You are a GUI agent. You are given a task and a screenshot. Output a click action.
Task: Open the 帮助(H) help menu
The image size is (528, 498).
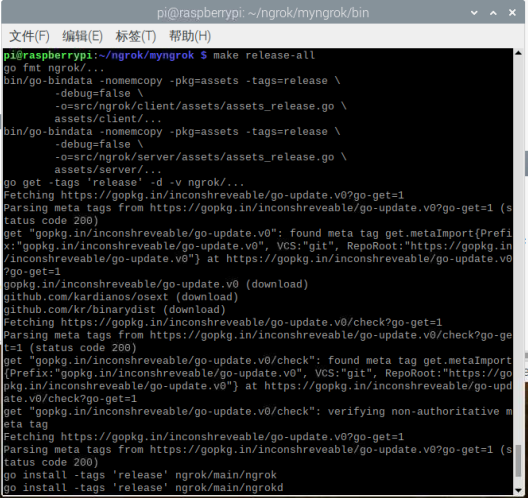click(x=190, y=36)
